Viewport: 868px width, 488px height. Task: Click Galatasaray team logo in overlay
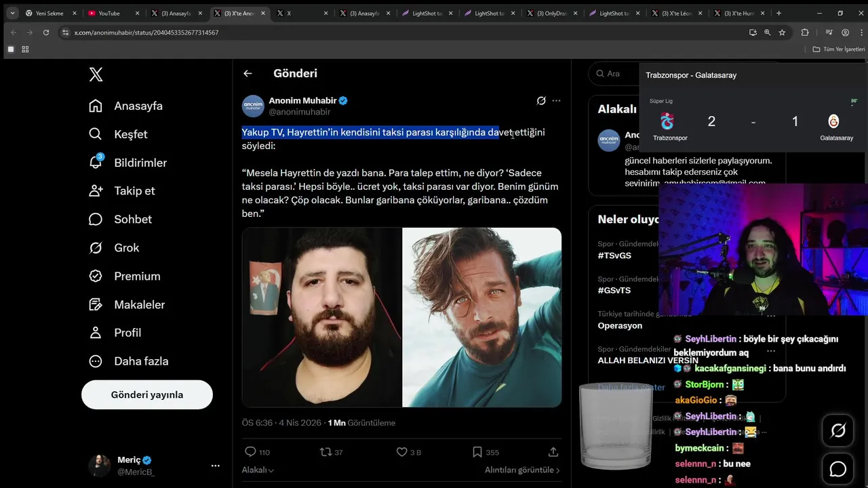[x=834, y=121]
